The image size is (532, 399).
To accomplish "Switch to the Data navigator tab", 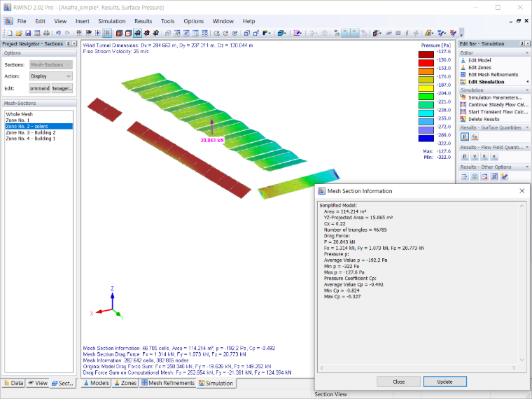I will coord(14,383).
